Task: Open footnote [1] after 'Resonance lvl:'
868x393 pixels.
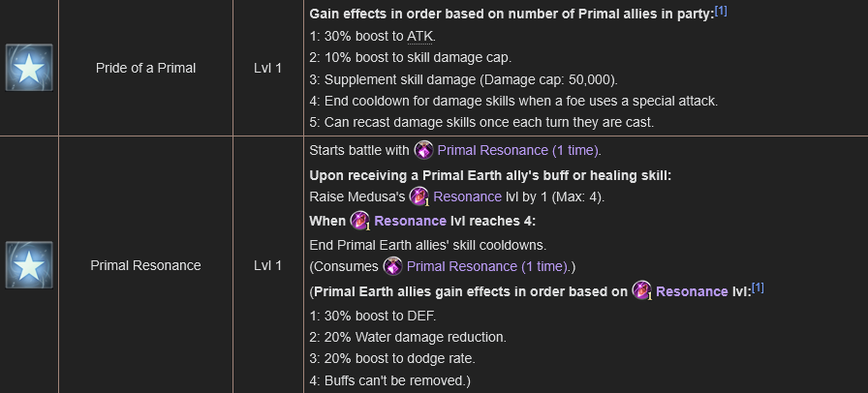Action: (x=758, y=287)
